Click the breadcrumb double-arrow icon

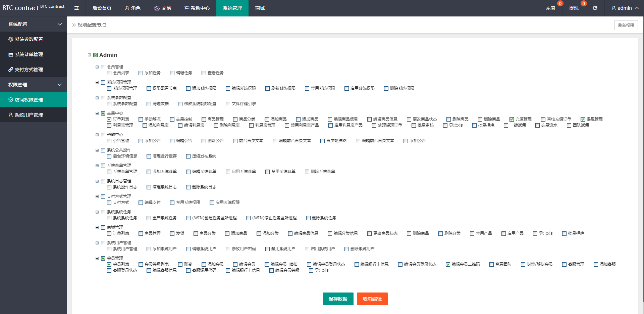click(x=74, y=25)
